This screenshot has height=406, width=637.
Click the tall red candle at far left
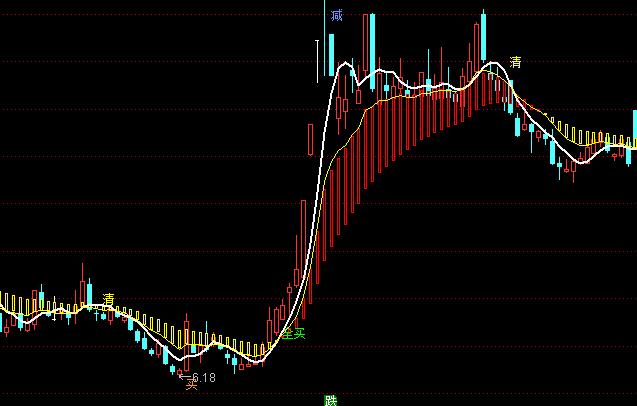point(82,285)
